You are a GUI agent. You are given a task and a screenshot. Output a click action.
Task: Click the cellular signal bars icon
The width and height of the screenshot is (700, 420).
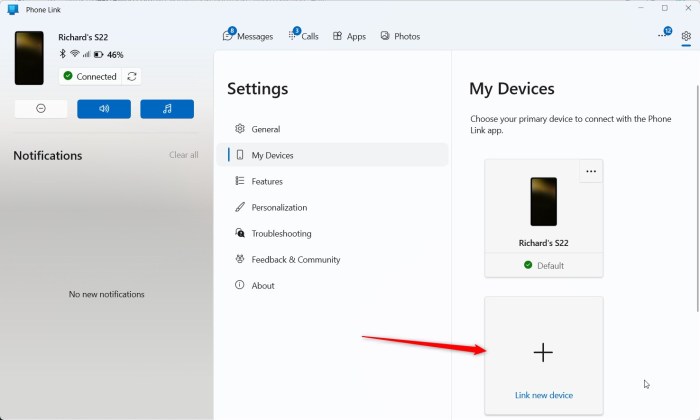coord(86,54)
